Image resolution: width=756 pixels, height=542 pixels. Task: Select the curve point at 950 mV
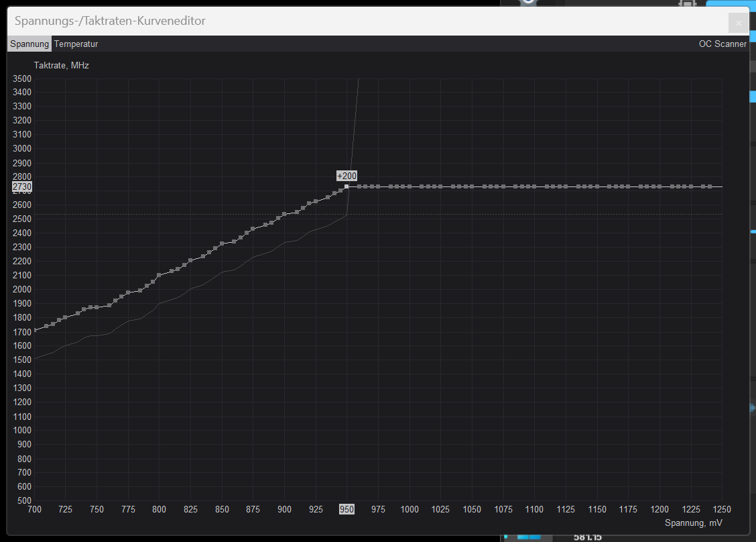click(346, 186)
